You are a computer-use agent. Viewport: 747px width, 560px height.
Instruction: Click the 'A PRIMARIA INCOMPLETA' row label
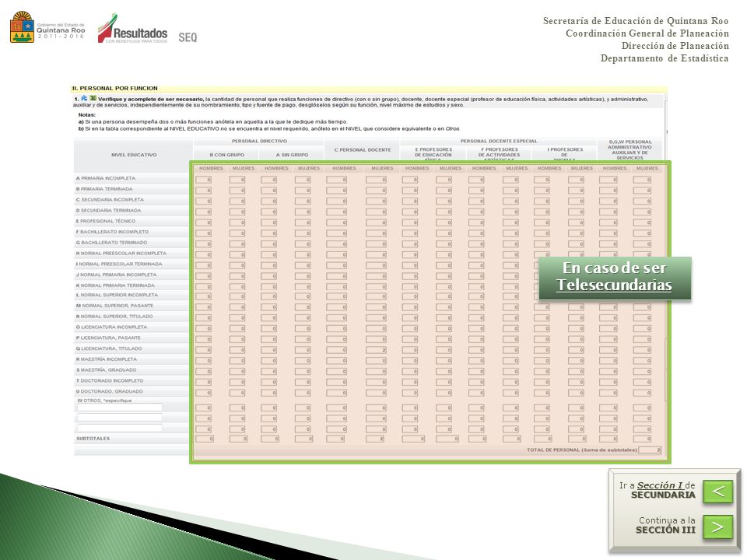(x=106, y=178)
